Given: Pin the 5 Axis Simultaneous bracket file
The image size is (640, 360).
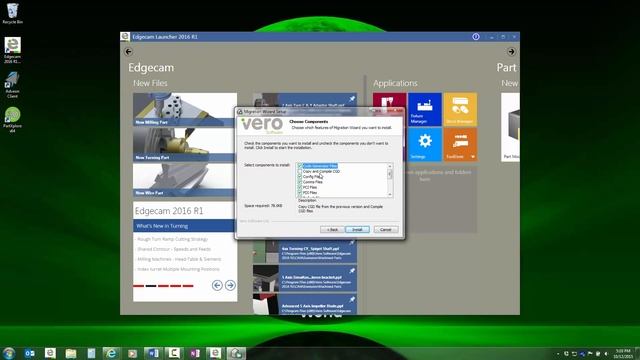Looking at the screenshot, I should click(x=352, y=271).
